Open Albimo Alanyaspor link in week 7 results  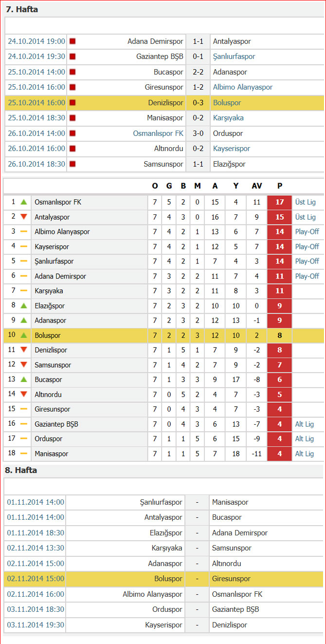(243, 87)
